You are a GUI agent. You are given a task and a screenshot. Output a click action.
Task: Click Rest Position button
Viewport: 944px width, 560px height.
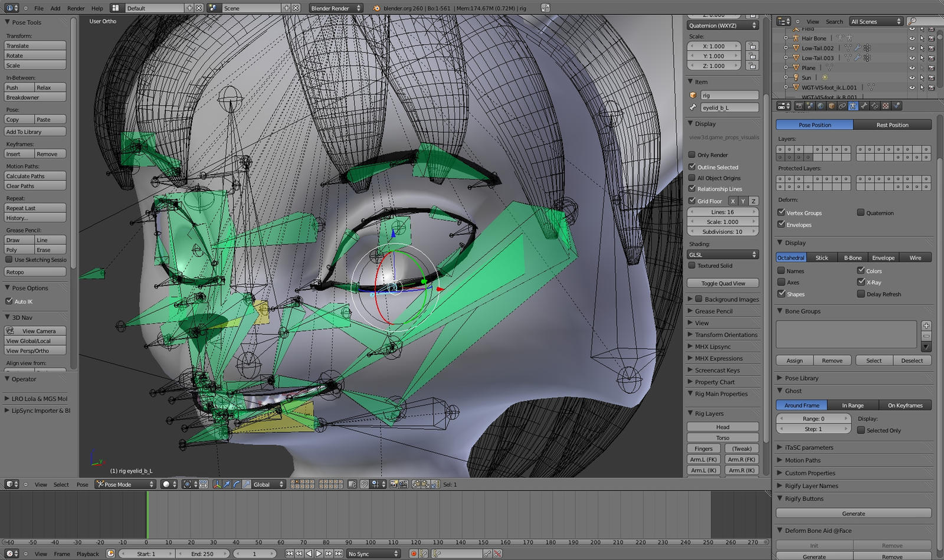coord(892,125)
